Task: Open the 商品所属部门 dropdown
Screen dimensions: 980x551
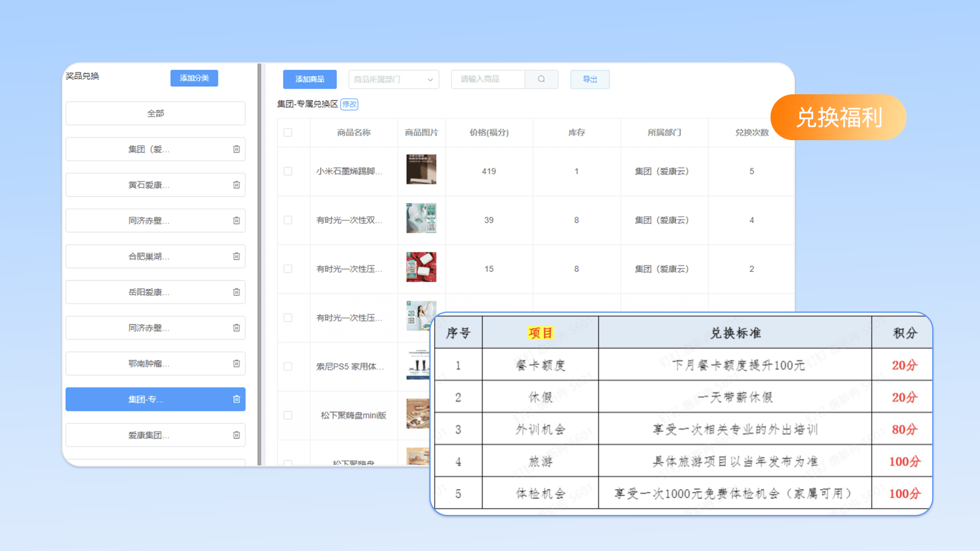Action: point(393,80)
